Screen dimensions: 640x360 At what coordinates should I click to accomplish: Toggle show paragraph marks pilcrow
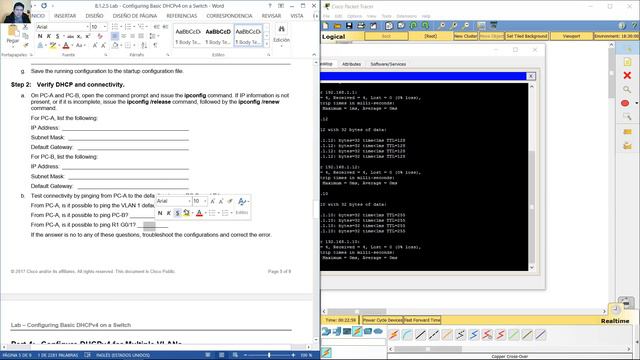pos(156,45)
